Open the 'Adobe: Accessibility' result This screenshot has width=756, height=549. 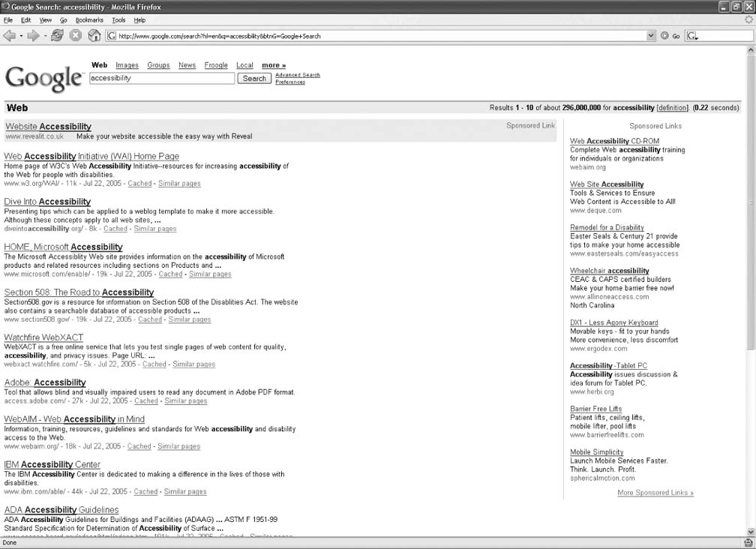[45, 382]
